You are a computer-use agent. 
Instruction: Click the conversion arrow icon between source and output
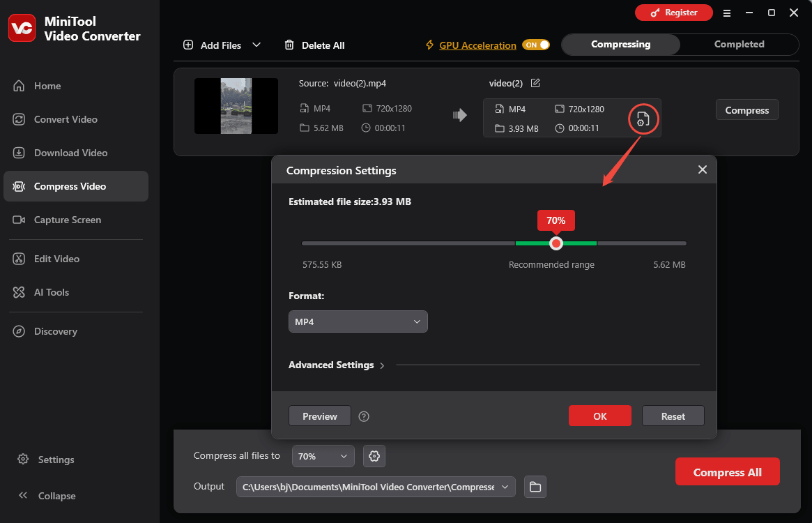tap(459, 115)
